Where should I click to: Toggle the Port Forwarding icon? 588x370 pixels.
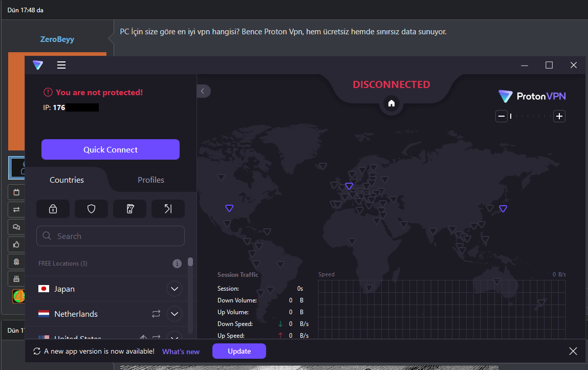pos(168,209)
